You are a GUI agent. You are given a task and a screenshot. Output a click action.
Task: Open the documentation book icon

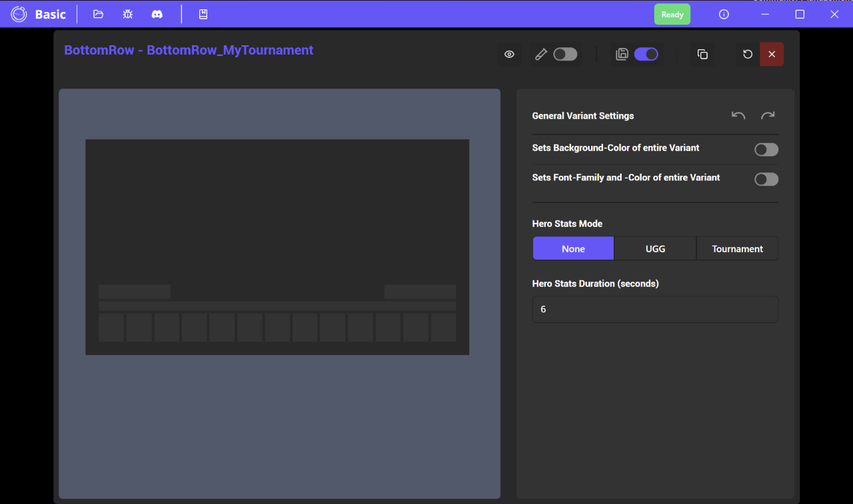(203, 14)
